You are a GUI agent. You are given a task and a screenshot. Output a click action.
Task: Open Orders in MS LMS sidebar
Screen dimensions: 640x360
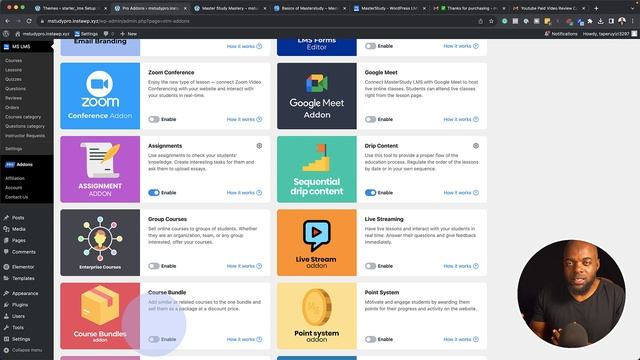point(12,107)
